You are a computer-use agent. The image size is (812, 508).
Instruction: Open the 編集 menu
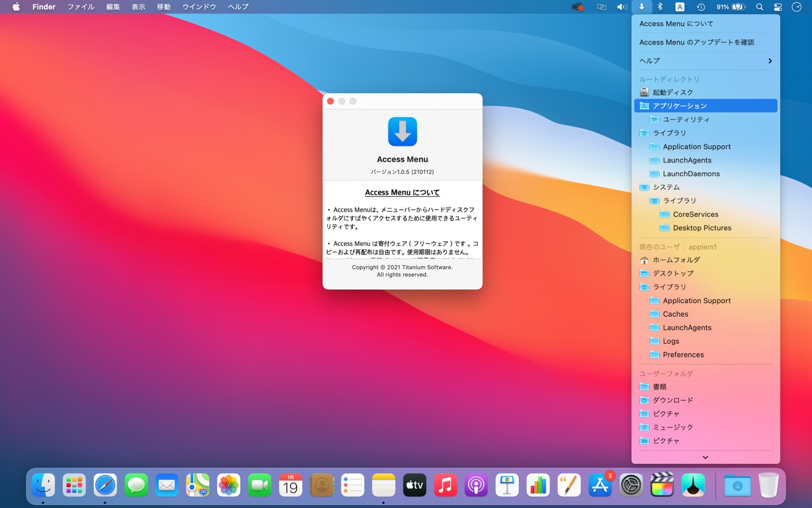[x=113, y=7]
